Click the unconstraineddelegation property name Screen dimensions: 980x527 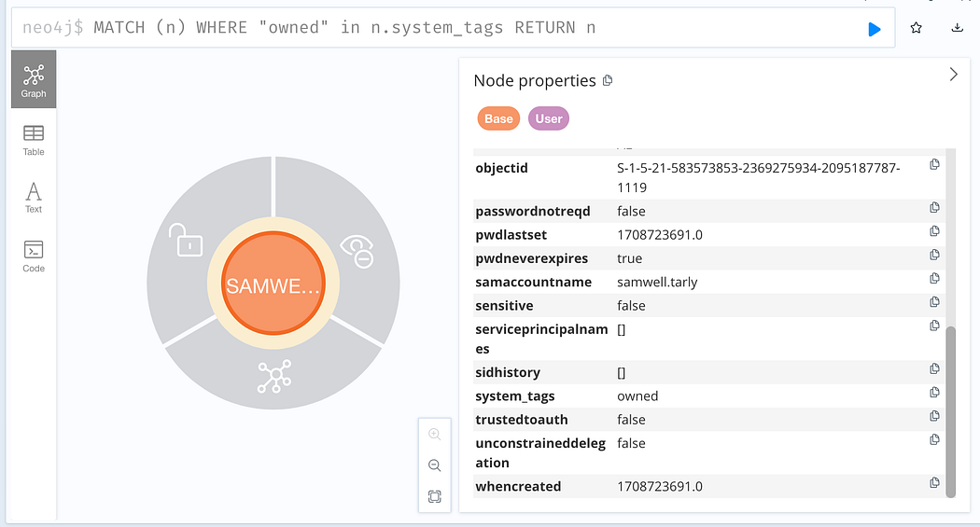pyautogui.click(x=540, y=452)
